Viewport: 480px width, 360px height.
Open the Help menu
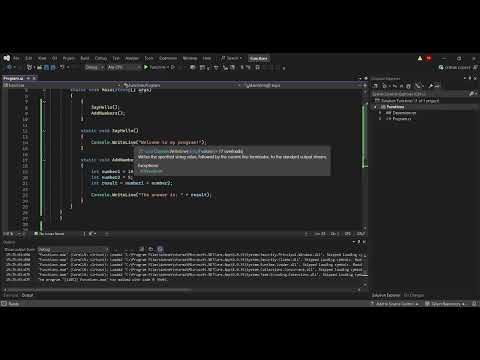pos(207,58)
